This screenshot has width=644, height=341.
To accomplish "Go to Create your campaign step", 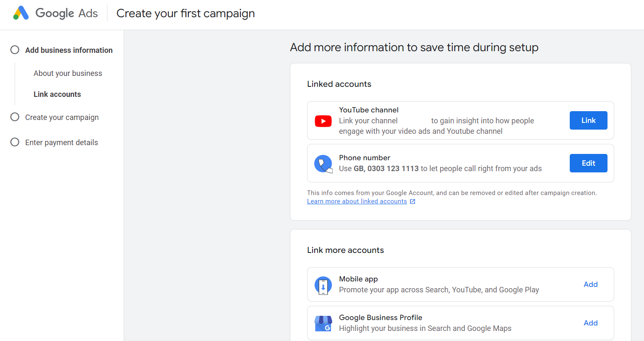I will coord(62,117).
